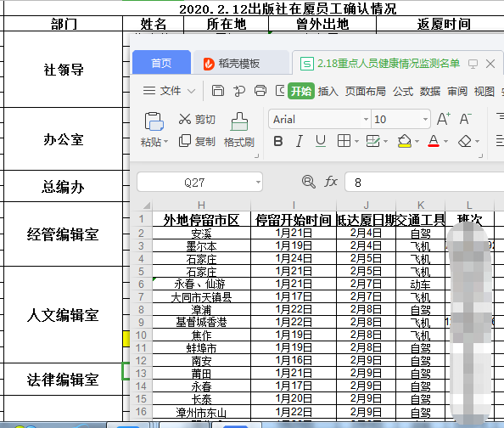Select row 9 header
The width and height of the screenshot is (504, 428).
click(141, 322)
